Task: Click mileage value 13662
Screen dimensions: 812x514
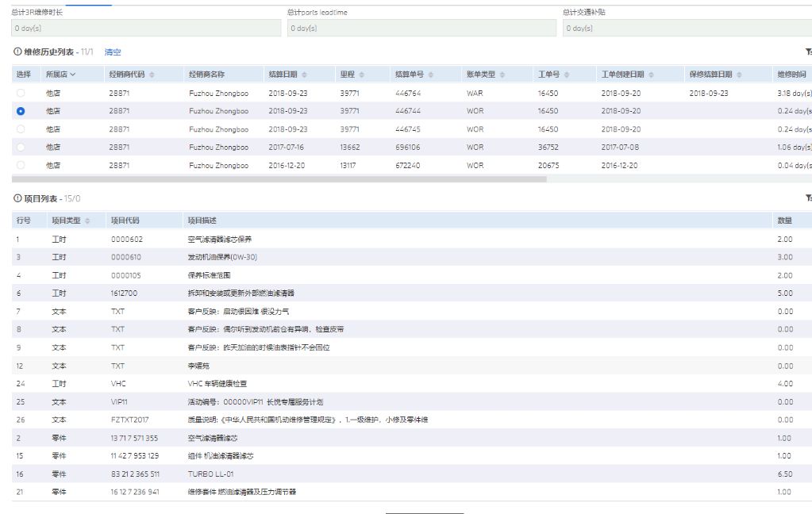Action: [349, 147]
